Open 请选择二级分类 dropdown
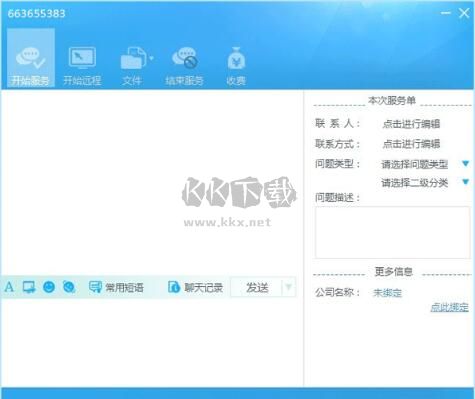The height and width of the screenshot is (399, 475). [425, 183]
